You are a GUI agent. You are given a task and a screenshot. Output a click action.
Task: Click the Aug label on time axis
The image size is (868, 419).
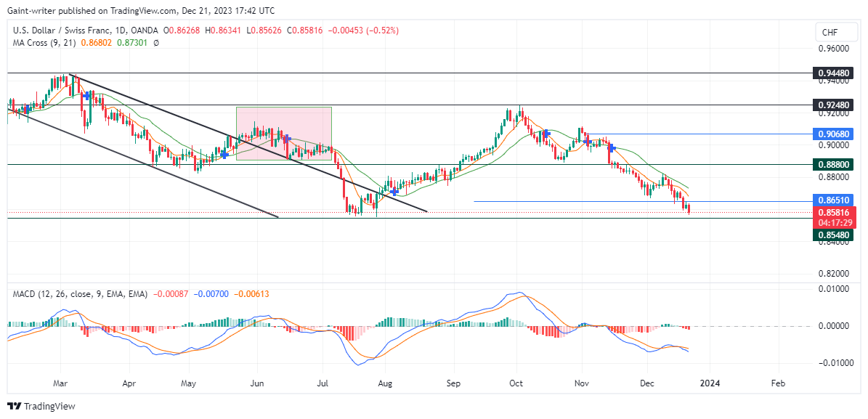[x=386, y=383]
